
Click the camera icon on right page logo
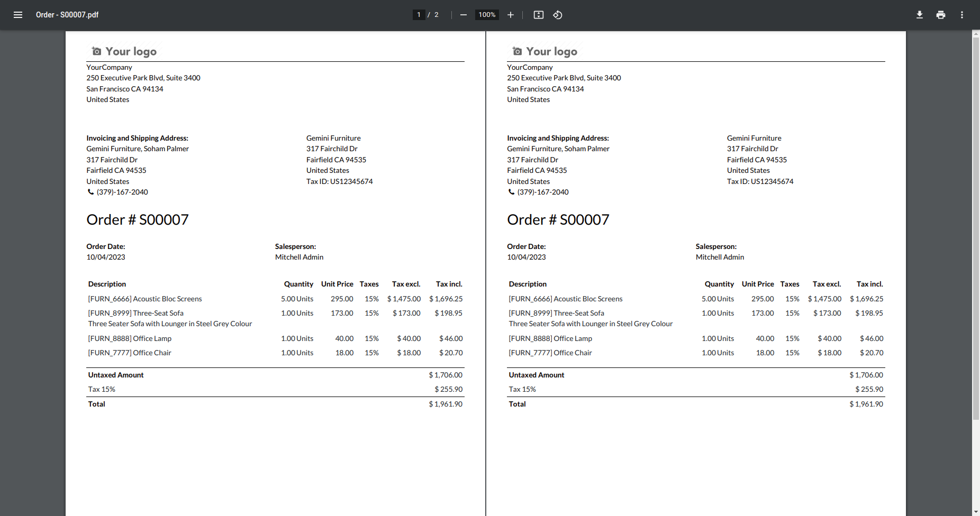pos(517,51)
